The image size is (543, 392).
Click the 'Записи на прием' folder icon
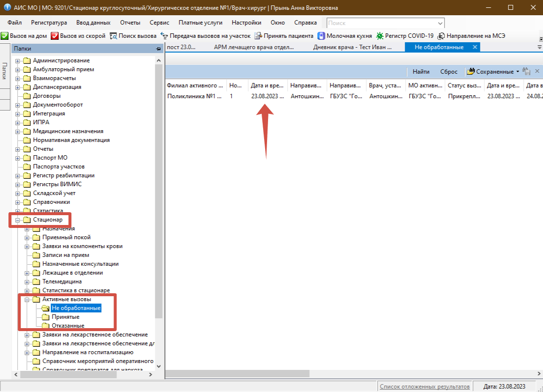(36, 255)
